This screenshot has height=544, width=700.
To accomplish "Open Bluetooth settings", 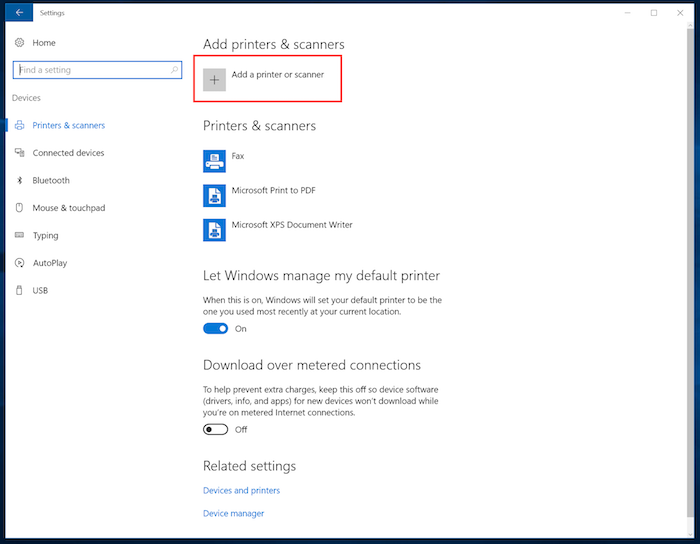I will pyautogui.click(x=51, y=180).
